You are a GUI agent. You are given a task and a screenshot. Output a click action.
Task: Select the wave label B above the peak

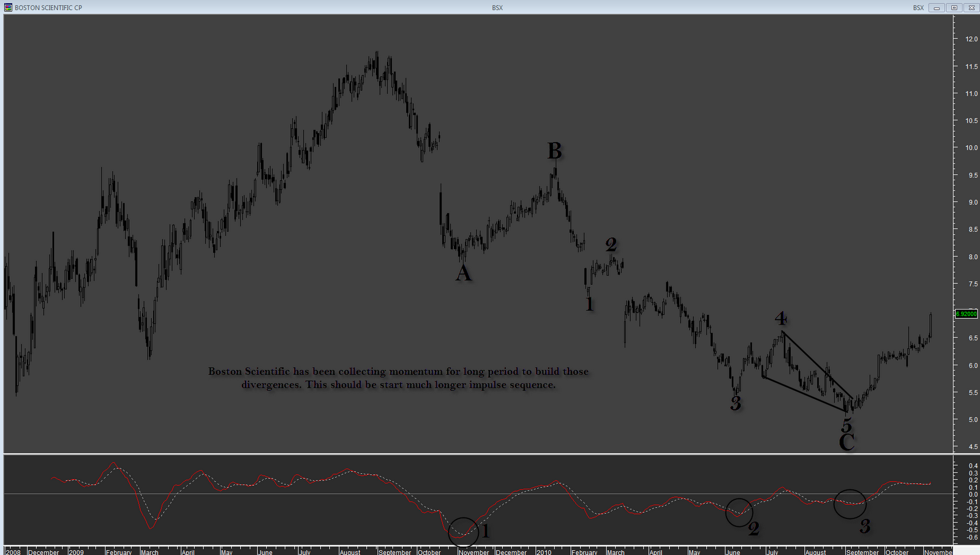pos(554,150)
